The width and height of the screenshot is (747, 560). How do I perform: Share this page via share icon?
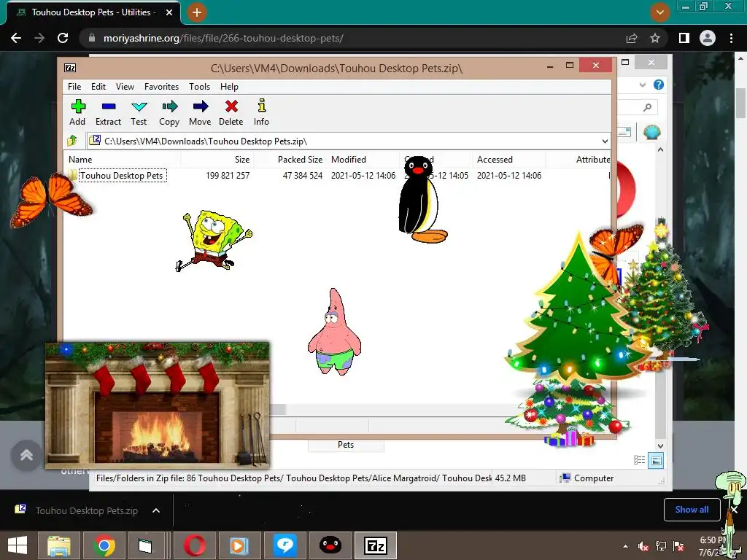coord(632,38)
